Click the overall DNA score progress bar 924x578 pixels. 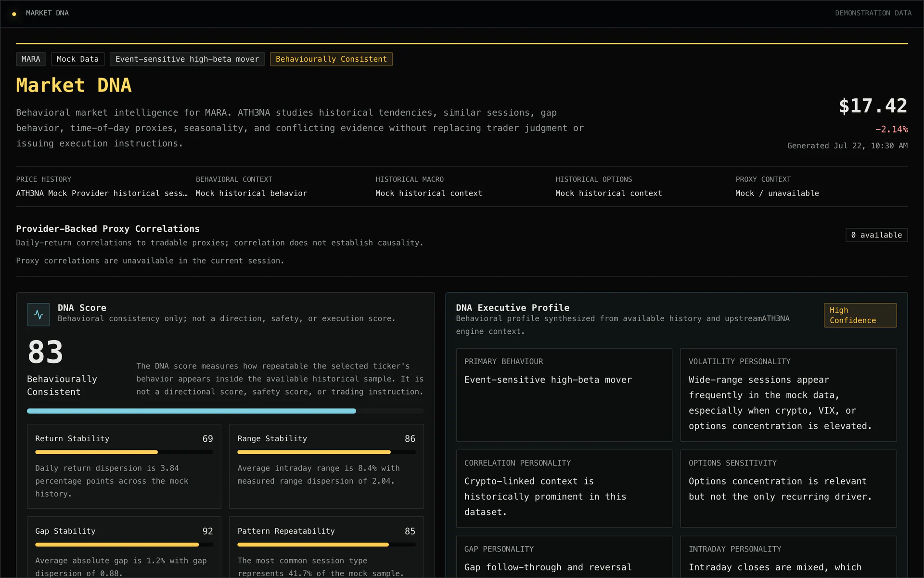(225, 411)
